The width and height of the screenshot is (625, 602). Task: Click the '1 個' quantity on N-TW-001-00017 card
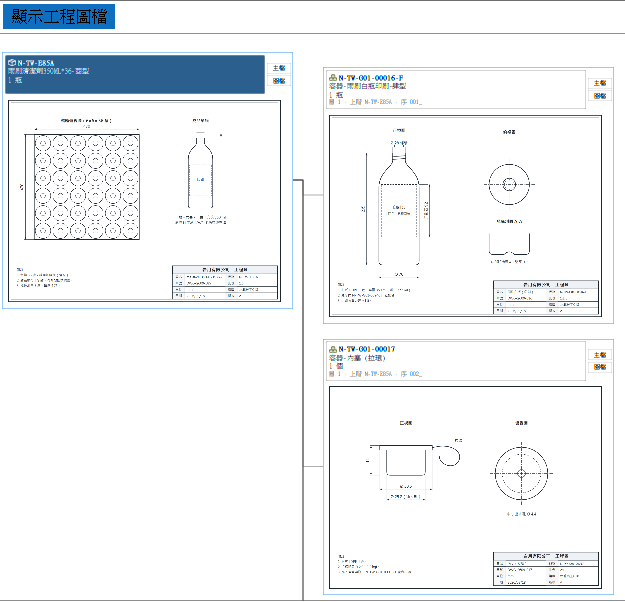click(336, 366)
